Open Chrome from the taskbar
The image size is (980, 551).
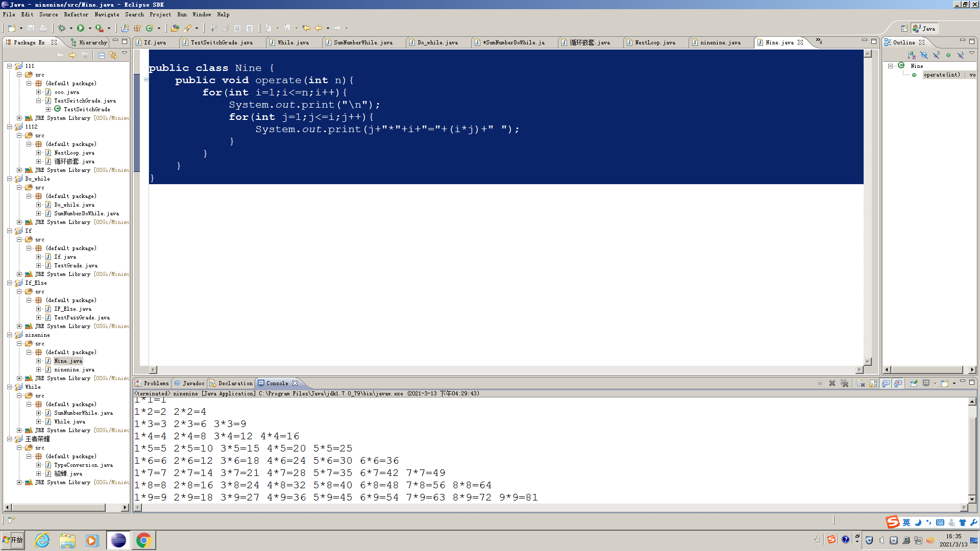tap(143, 540)
